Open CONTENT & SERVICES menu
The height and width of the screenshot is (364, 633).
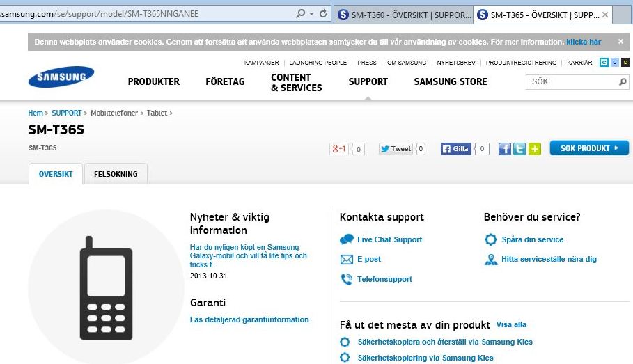point(297,82)
